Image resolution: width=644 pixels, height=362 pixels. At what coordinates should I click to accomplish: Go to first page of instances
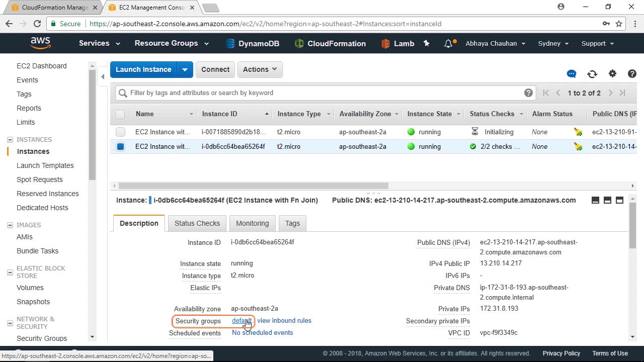546,93
